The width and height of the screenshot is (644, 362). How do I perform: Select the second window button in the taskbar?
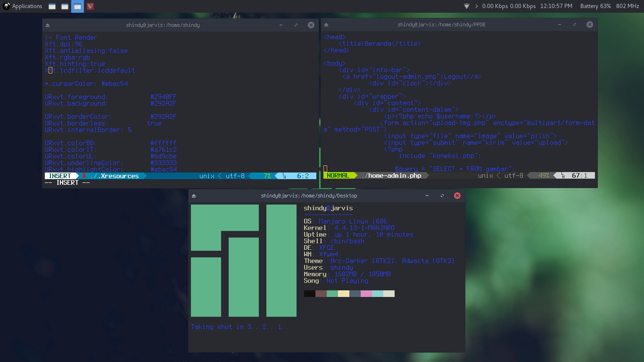(x=64, y=6)
